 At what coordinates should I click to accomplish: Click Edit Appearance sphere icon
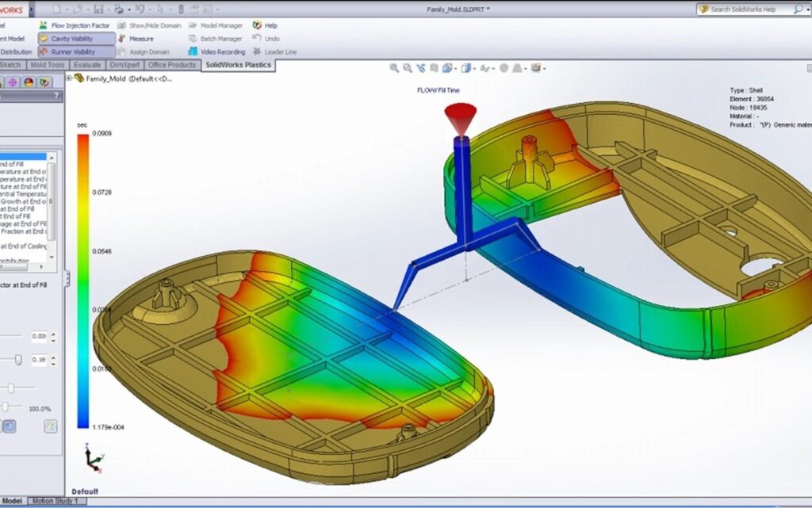coord(504,68)
